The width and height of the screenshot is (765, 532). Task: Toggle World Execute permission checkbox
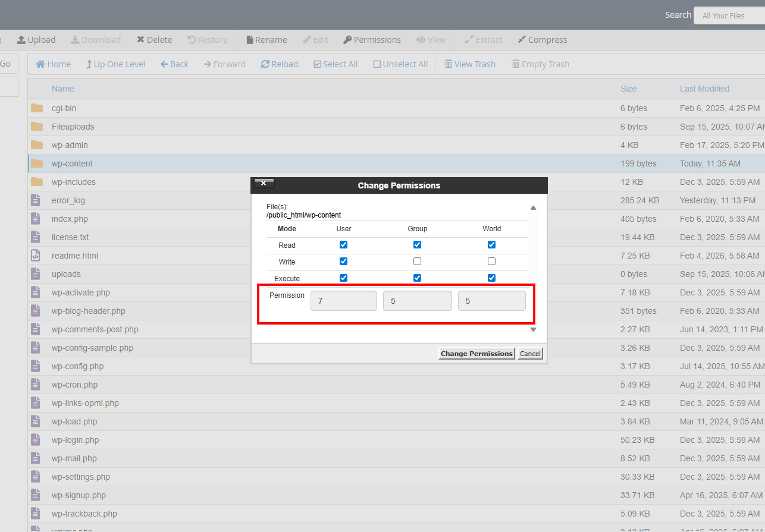491,278
